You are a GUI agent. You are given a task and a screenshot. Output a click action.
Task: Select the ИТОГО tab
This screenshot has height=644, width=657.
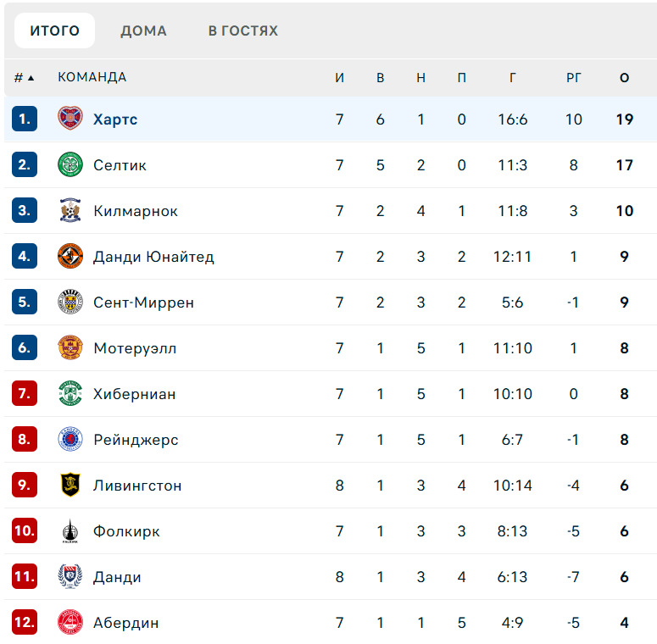tap(55, 31)
